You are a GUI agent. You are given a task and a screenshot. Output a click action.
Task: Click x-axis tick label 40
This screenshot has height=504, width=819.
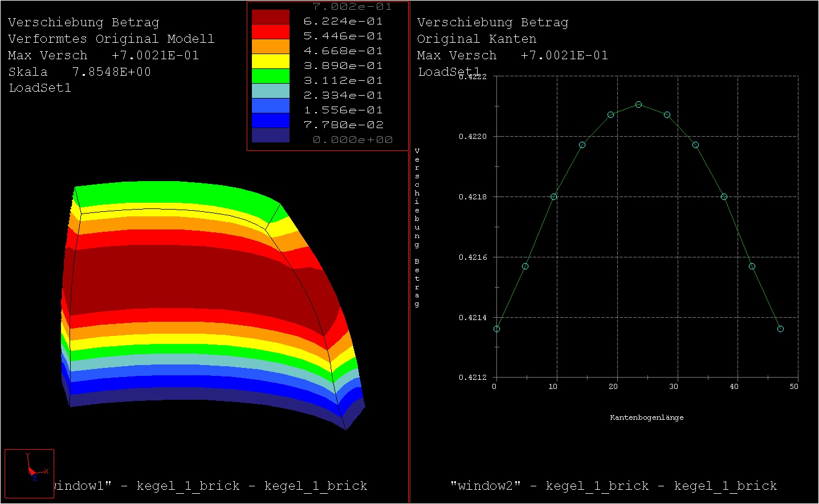tap(734, 387)
